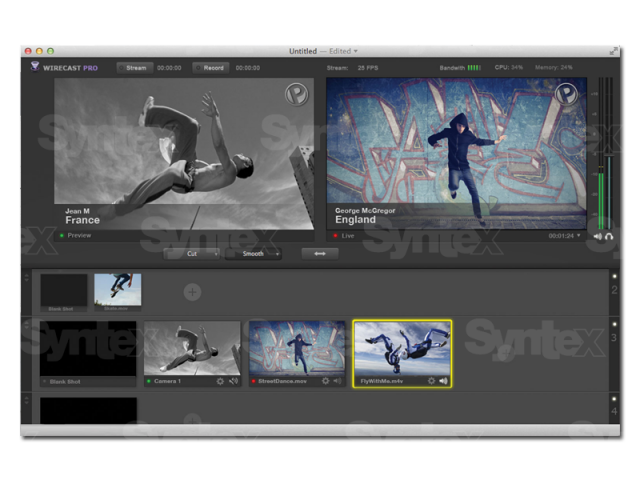The height and width of the screenshot is (480, 640).
Task: Click the Record button in the toolbar
Action: [x=210, y=68]
